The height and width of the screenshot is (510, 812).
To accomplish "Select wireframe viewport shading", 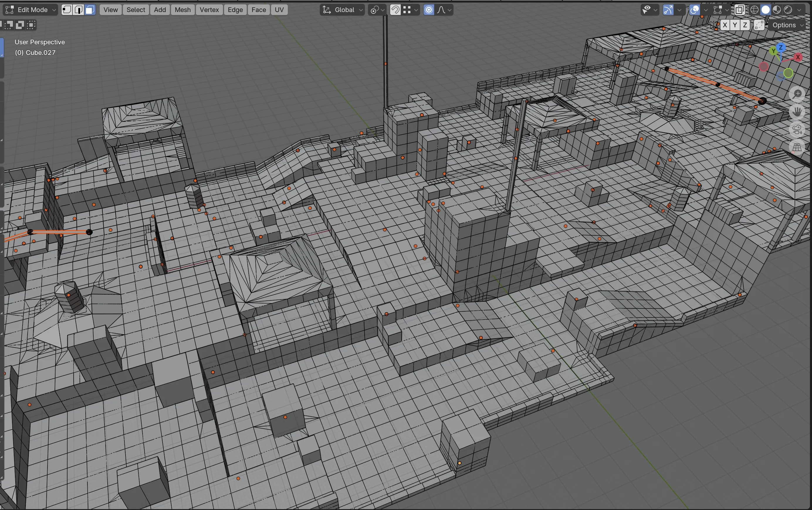I will (754, 10).
